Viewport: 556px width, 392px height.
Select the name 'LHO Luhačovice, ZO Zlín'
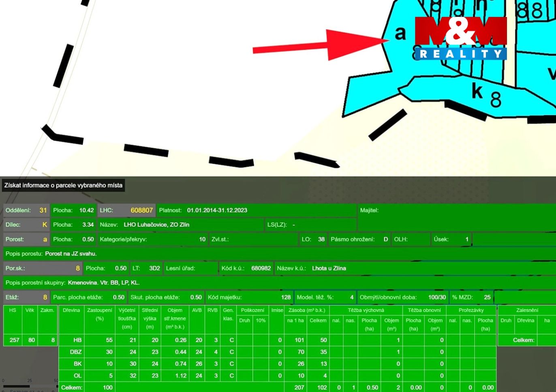coord(156,225)
